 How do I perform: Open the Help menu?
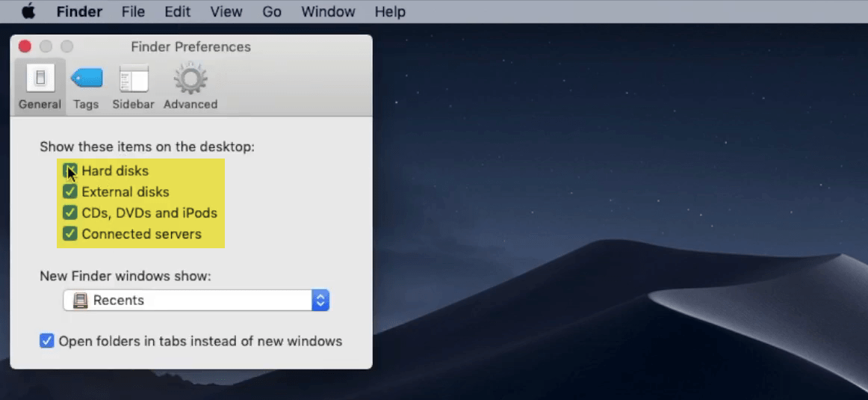point(390,12)
